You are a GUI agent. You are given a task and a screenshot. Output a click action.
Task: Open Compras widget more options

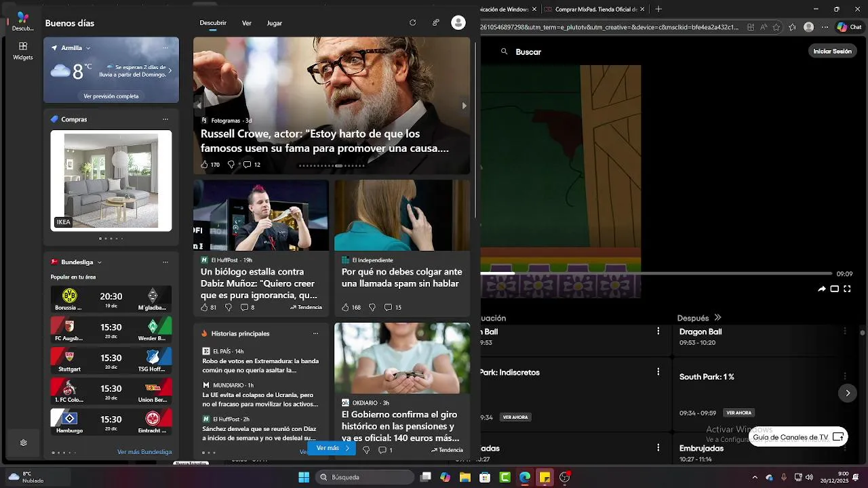[x=165, y=119]
